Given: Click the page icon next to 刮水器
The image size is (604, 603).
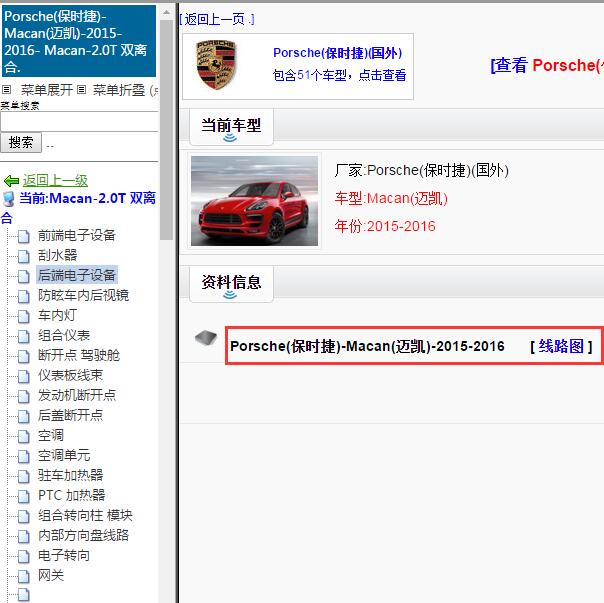Looking at the screenshot, I should click(x=23, y=256).
